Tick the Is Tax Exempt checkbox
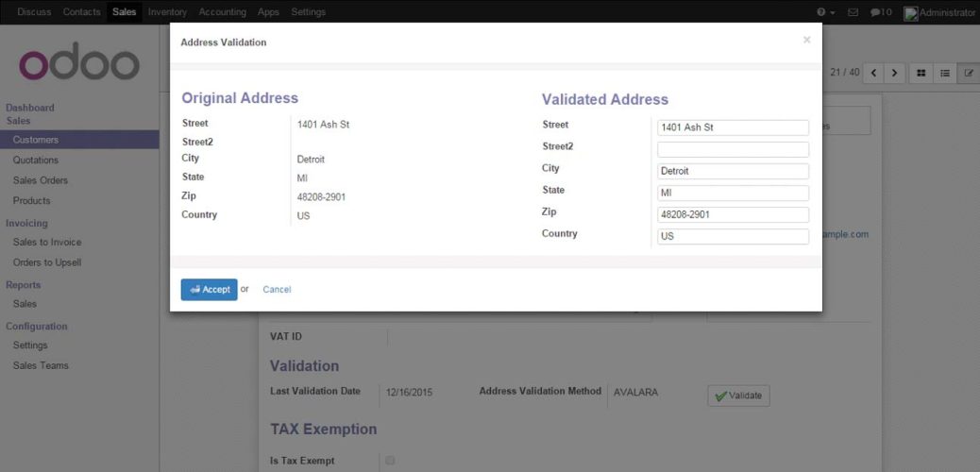This screenshot has width=980, height=472. click(x=390, y=461)
